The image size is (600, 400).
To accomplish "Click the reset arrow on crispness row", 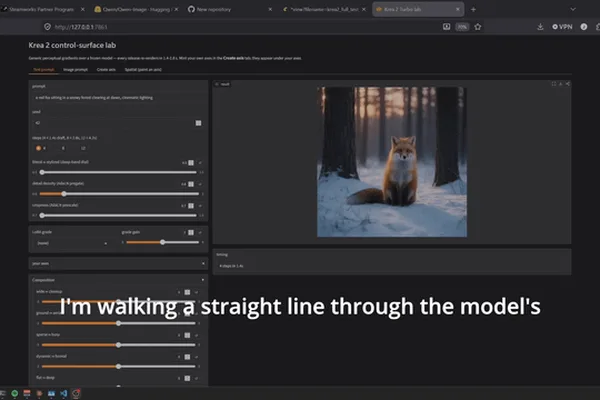I will point(200,206).
